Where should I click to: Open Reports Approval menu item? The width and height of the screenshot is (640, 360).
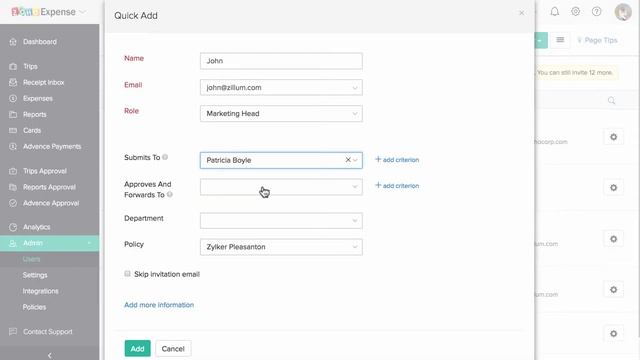tap(49, 187)
